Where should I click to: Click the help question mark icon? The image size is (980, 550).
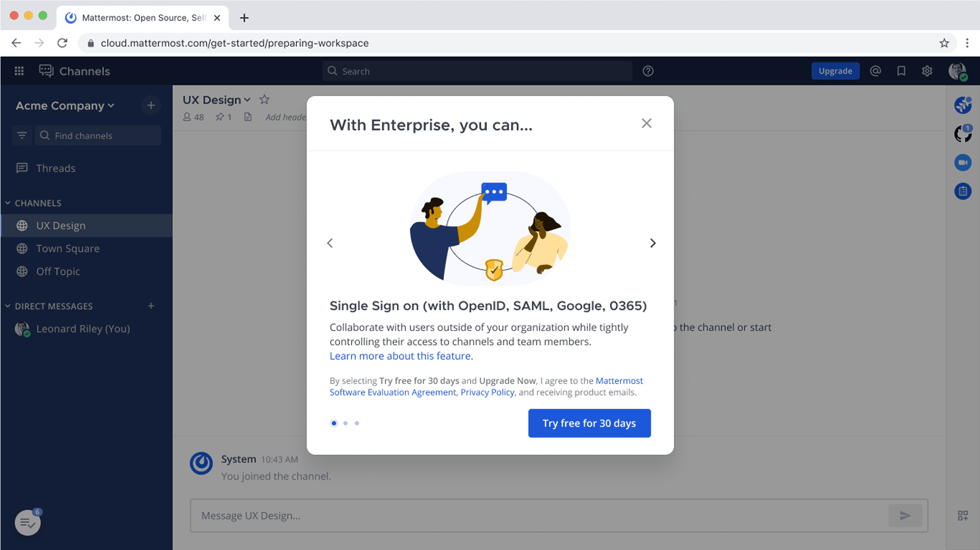(648, 71)
